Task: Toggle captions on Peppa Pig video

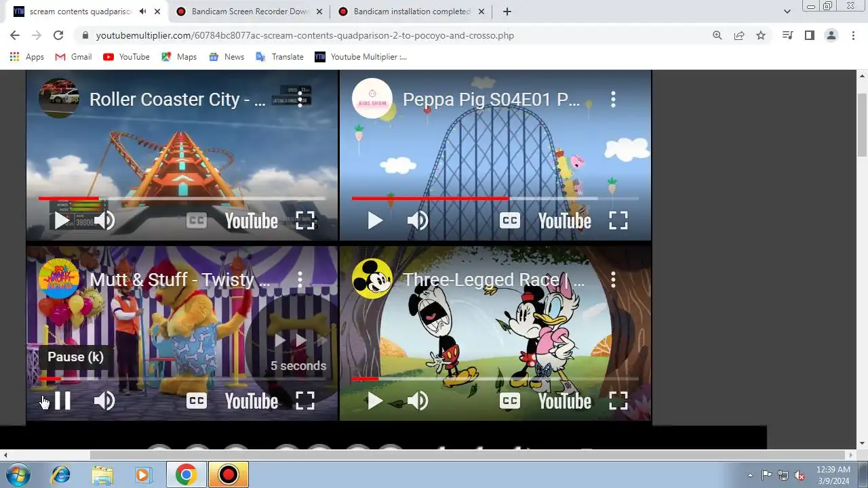Action: point(510,220)
